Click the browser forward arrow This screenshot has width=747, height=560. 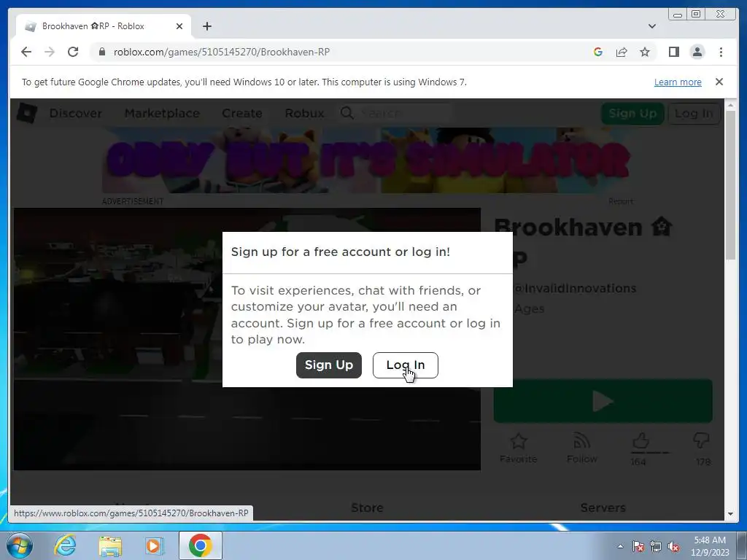[x=50, y=52]
